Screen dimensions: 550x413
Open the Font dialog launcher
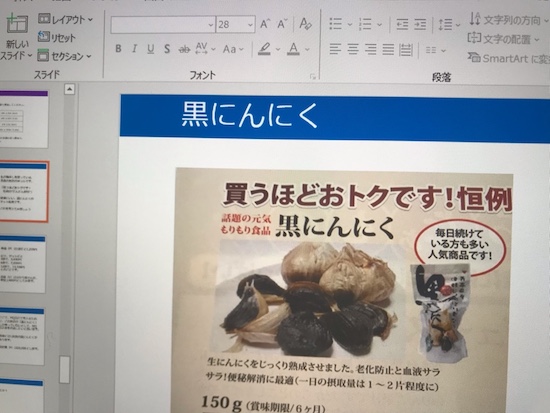[313, 76]
